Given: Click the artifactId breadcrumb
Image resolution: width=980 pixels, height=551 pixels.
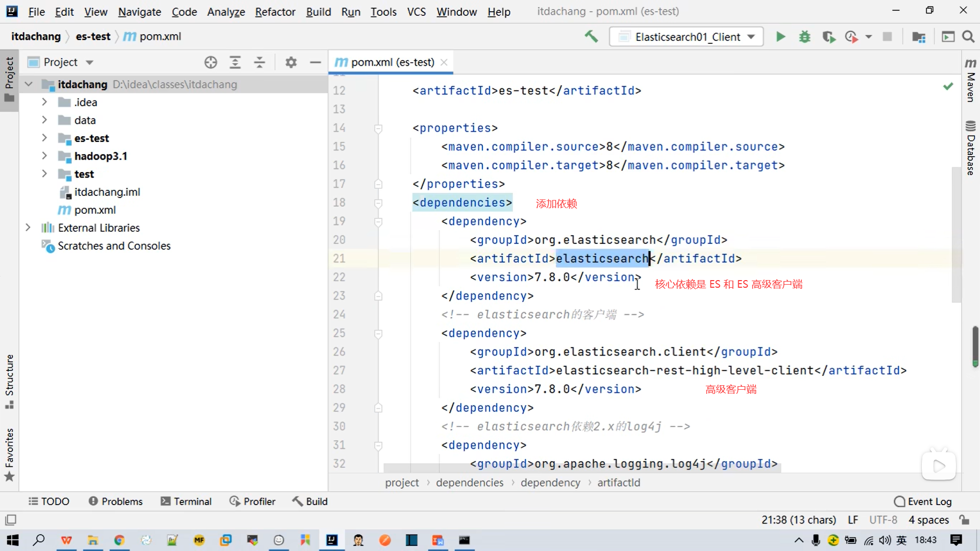Looking at the screenshot, I should click(x=619, y=483).
